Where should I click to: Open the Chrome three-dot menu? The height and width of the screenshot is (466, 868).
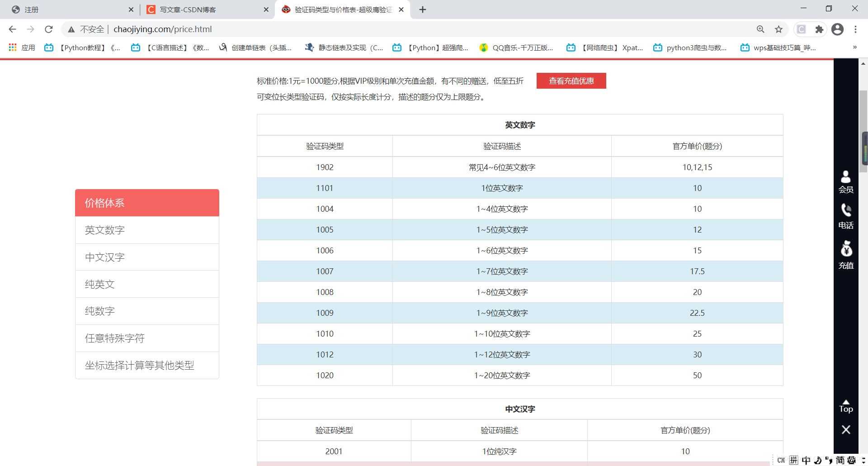pyautogui.click(x=855, y=29)
